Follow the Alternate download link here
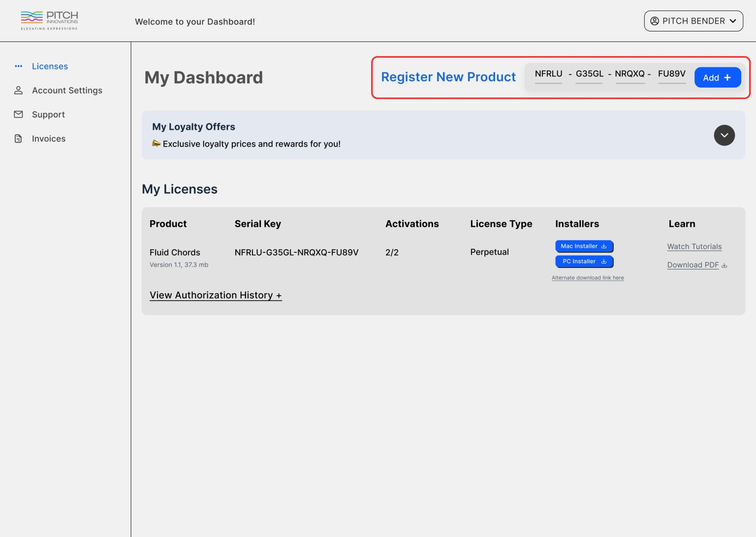Viewport: 756px width, 537px height. pyautogui.click(x=588, y=278)
